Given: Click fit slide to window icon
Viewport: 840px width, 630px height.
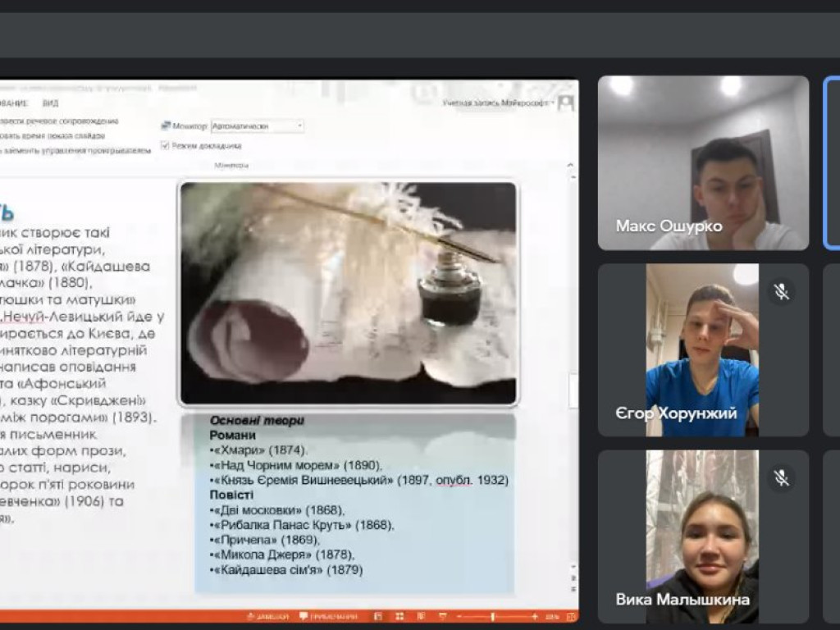Looking at the screenshot, I should [x=569, y=616].
